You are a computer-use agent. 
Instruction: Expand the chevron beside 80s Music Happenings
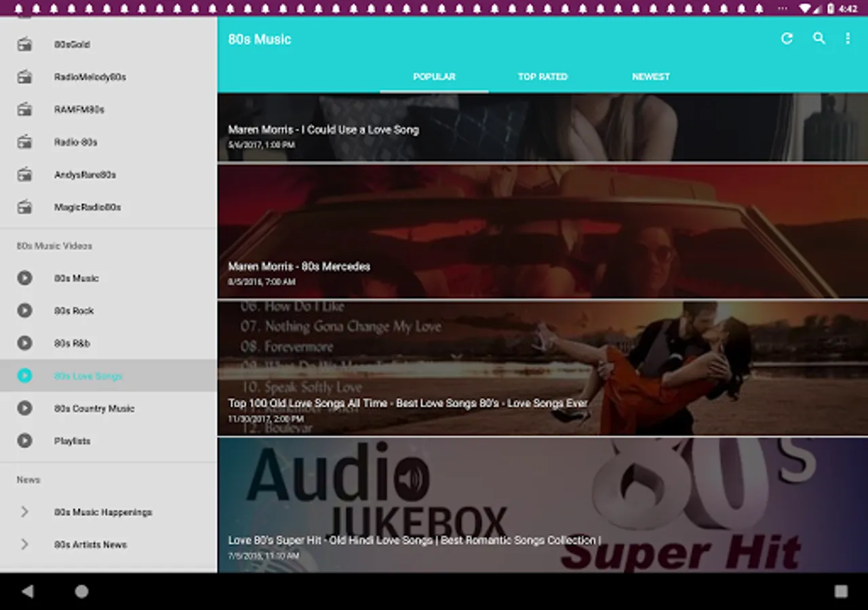(x=24, y=512)
